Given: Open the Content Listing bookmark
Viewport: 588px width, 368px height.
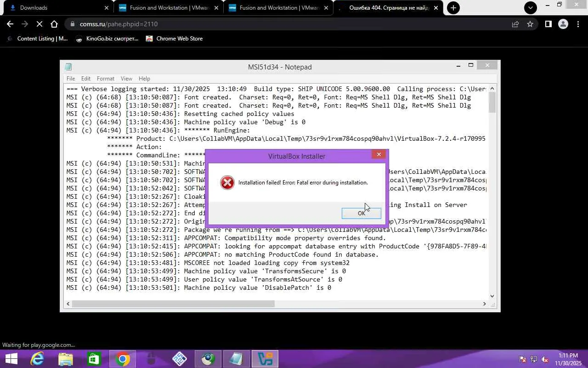Looking at the screenshot, I should (38, 39).
